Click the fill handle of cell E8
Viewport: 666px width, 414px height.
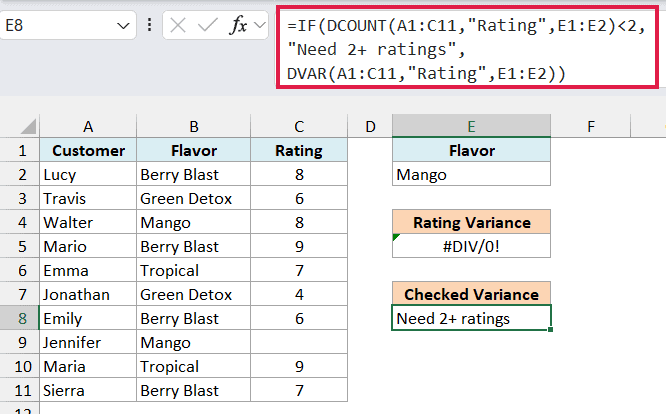[x=550, y=330]
